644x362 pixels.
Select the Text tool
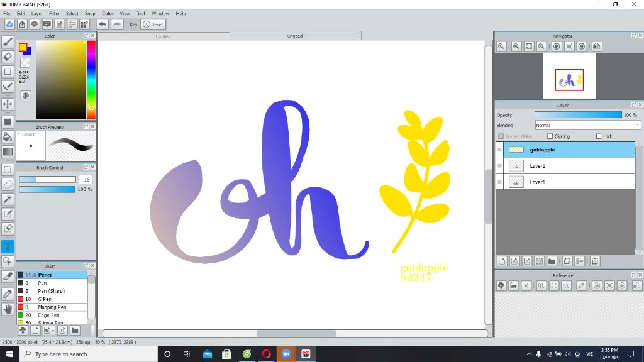[x=8, y=246]
